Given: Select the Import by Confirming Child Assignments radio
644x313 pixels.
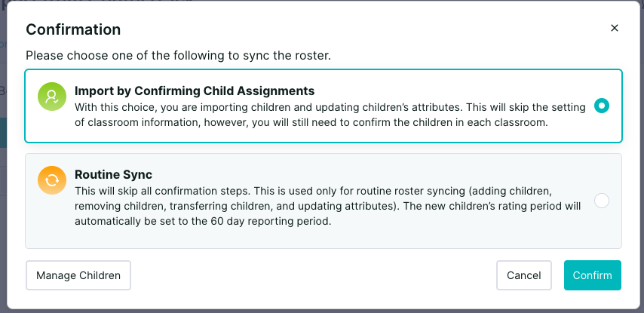Looking at the screenshot, I should pos(602,106).
